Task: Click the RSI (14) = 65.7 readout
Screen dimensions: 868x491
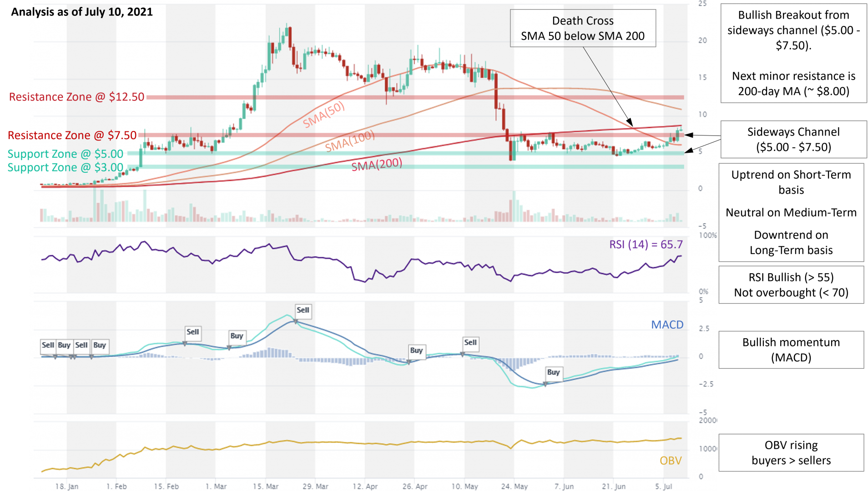Action: (646, 245)
